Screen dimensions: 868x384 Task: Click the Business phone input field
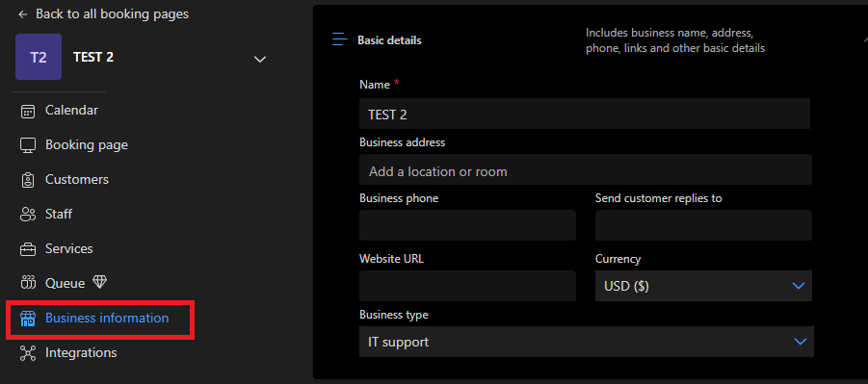pyautogui.click(x=467, y=225)
